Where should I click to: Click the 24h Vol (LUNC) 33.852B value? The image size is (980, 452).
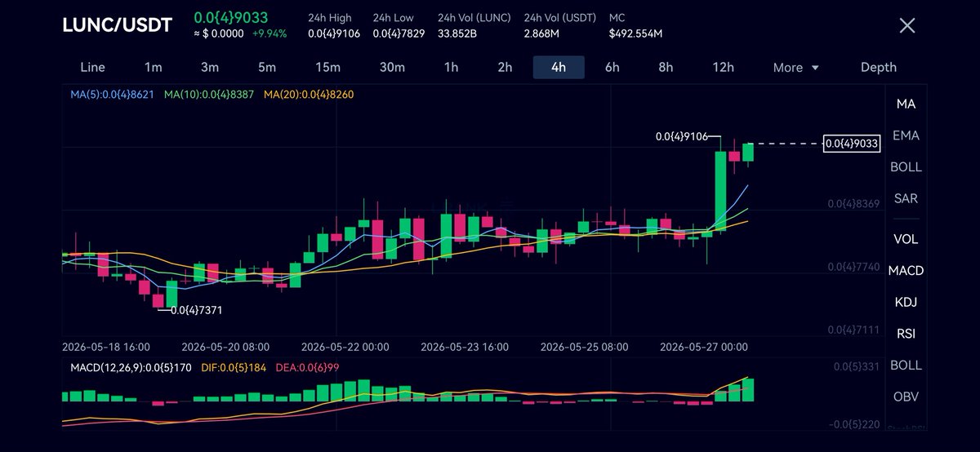coord(457,33)
